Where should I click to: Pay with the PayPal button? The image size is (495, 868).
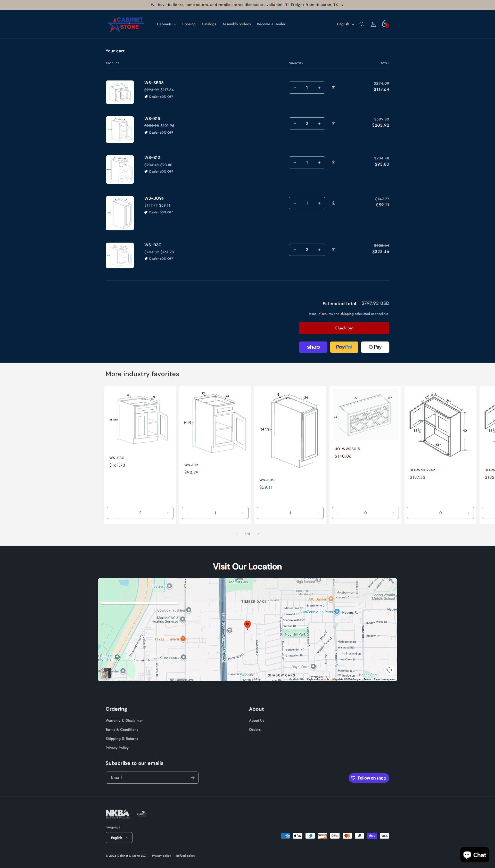click(344, 347)
